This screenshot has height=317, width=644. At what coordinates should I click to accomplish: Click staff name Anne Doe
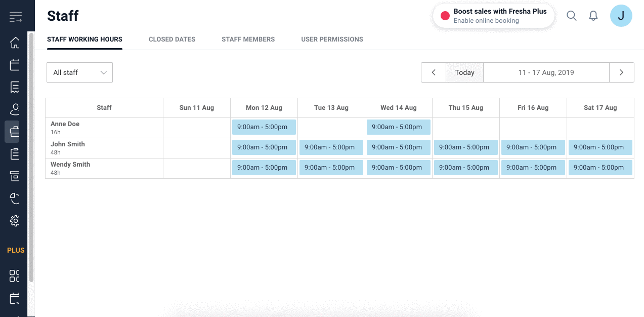click(65, 124)
